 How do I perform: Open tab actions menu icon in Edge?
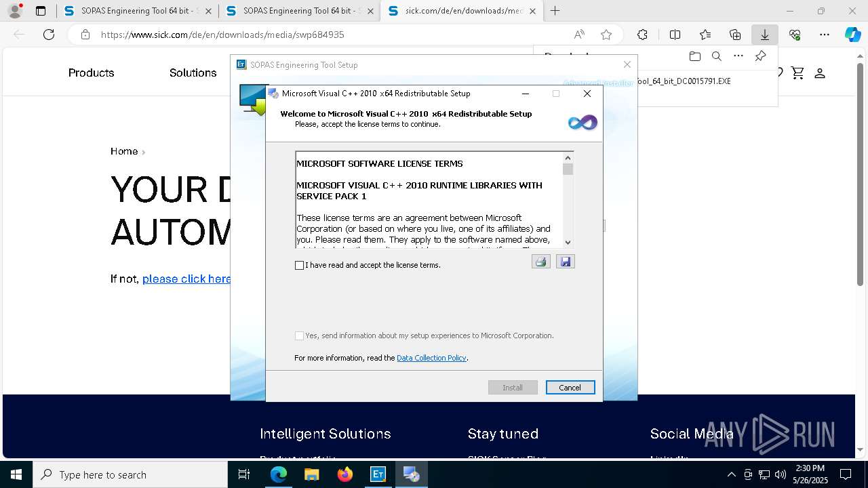click(41, 11)
